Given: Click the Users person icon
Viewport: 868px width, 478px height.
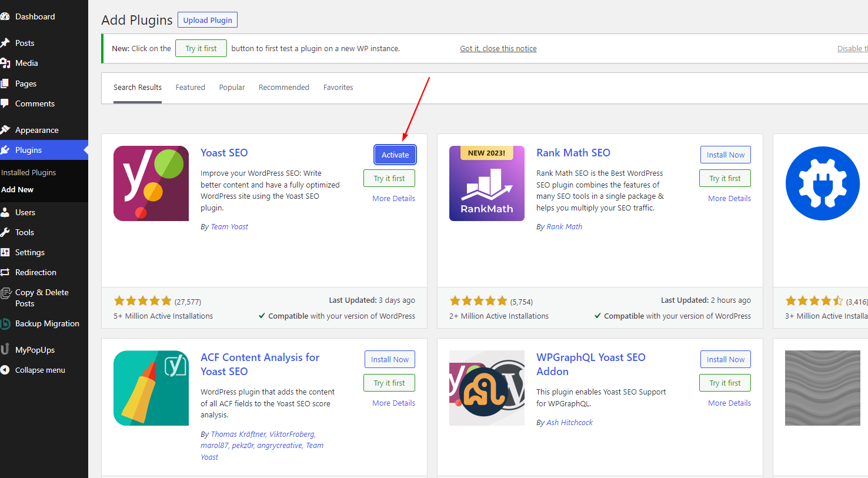Looking at the screenshot, I should click(5, 212).
